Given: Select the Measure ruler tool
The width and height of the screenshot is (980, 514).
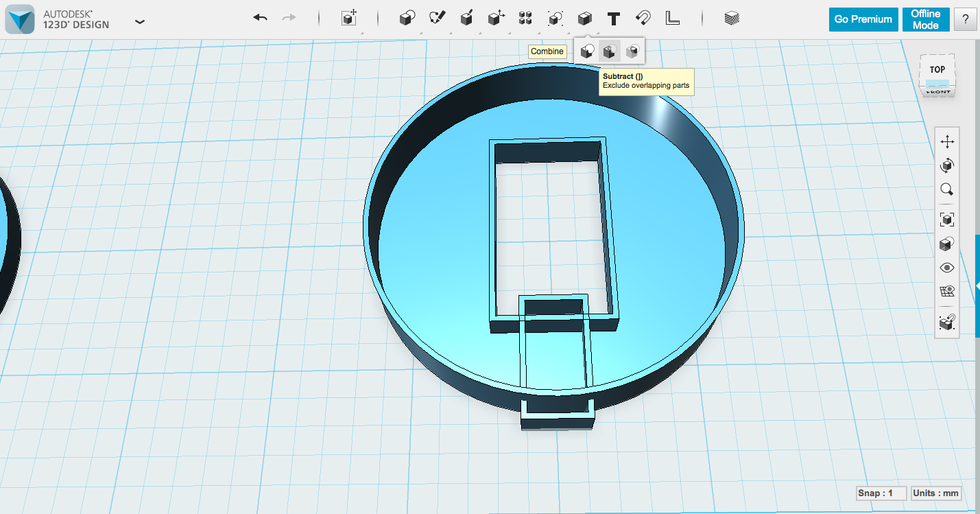Looking at the screenshot, I should (x=673, y=18).
